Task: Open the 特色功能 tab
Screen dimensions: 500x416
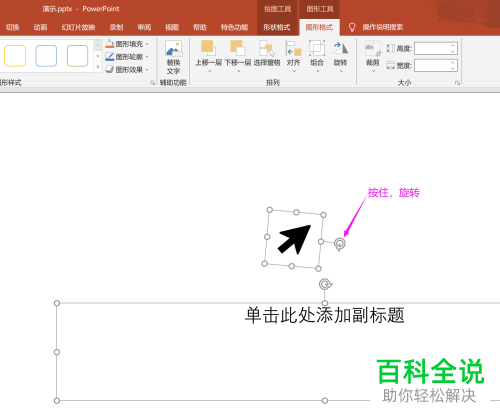Action: 235,27
